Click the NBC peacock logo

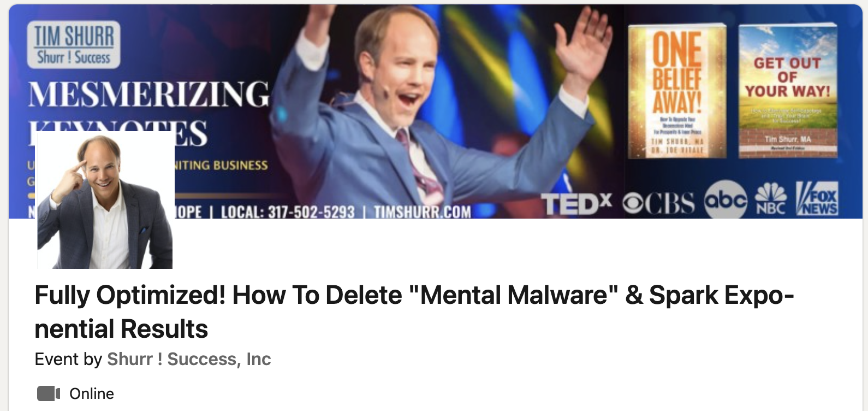click(x=771, y=198)
